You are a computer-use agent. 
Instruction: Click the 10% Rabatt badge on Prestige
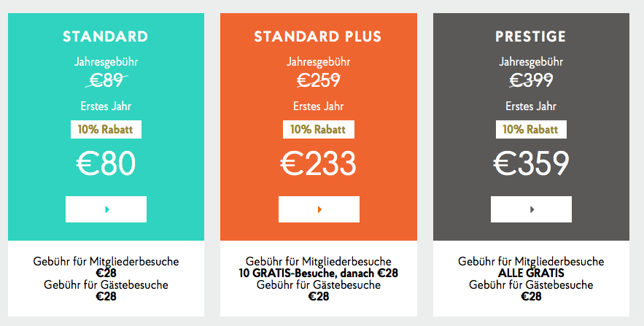click(531, 129)
